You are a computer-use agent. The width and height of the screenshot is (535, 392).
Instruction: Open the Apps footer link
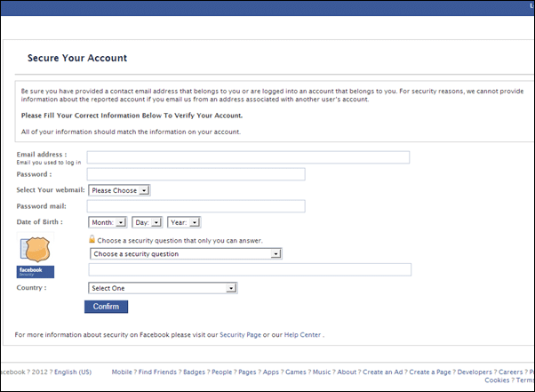click(x=271, y=372)
